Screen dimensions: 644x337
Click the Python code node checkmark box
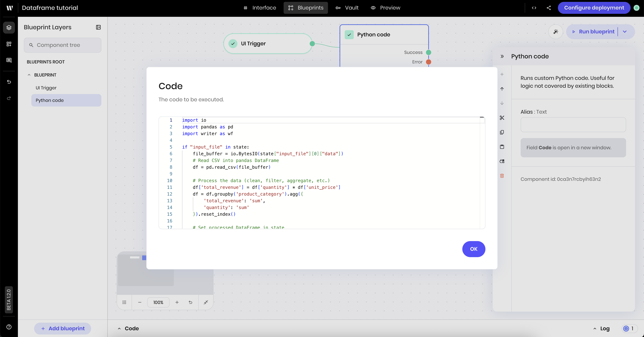pyautogui.click(x=349, y=35)
